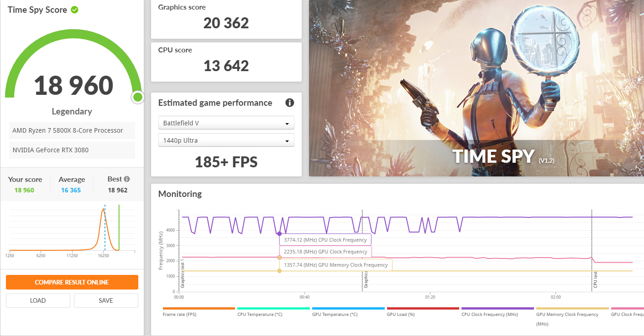Click the purple CPU clock data point

click(279, 234)
